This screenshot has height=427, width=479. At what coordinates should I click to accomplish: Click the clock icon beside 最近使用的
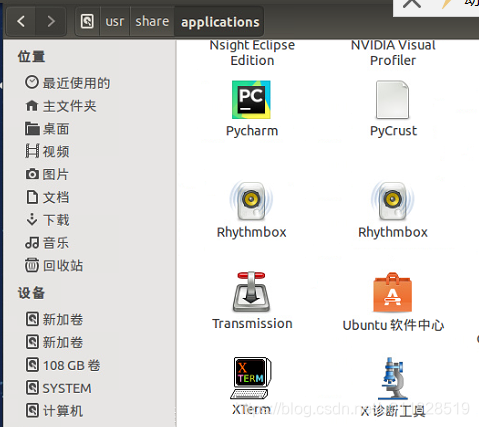click(x=32, y=82)
